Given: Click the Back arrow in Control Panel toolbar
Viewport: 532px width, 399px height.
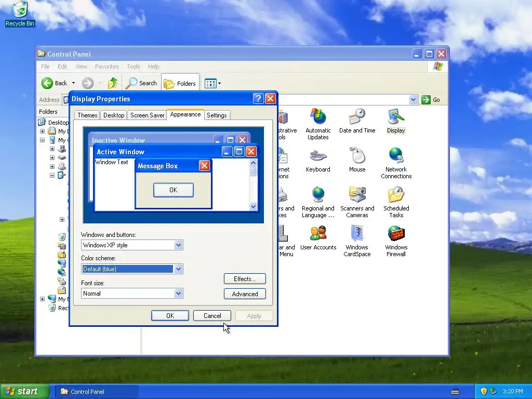Looking at the screenshot, I should click(54, 83).
